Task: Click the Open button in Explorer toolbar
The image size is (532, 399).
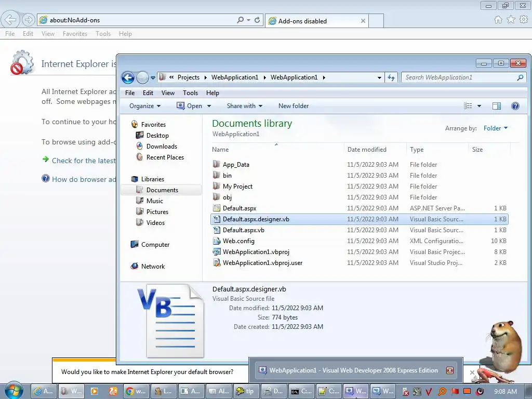Action: [x=189, y=106]
